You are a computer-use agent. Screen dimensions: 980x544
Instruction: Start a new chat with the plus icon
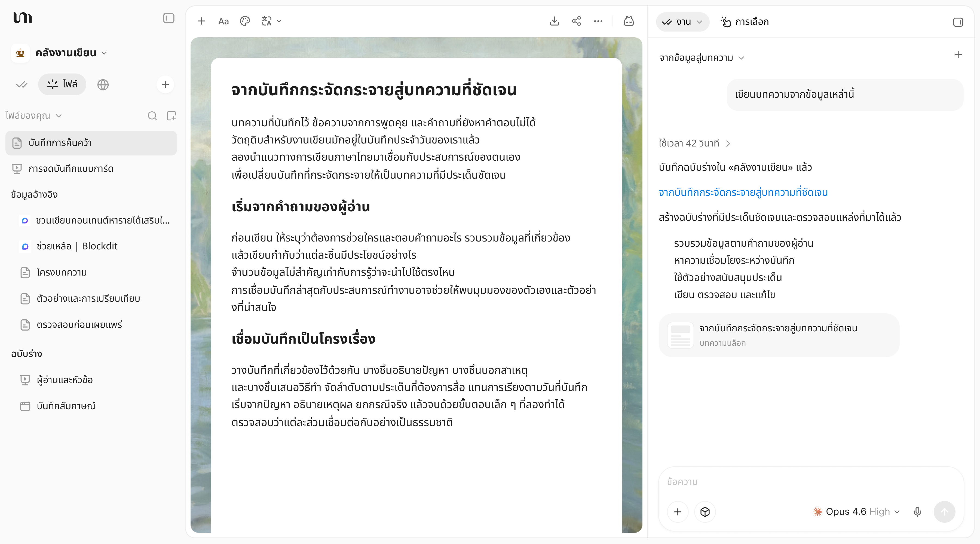[958, 55]
